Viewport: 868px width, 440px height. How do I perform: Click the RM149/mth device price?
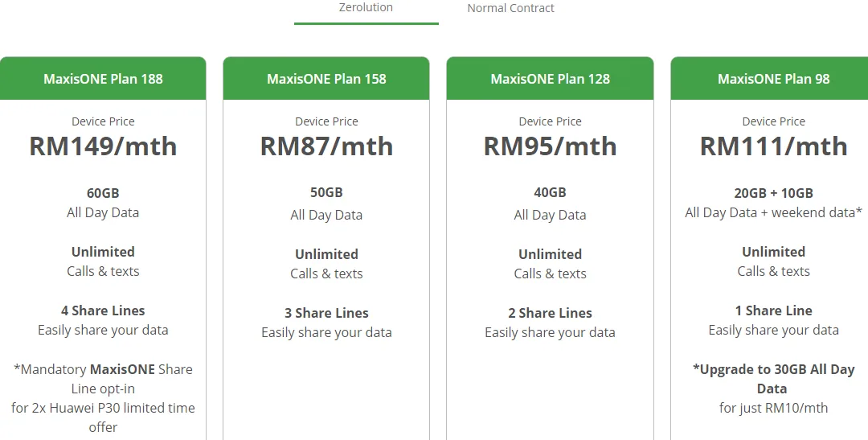pos(103,146)
